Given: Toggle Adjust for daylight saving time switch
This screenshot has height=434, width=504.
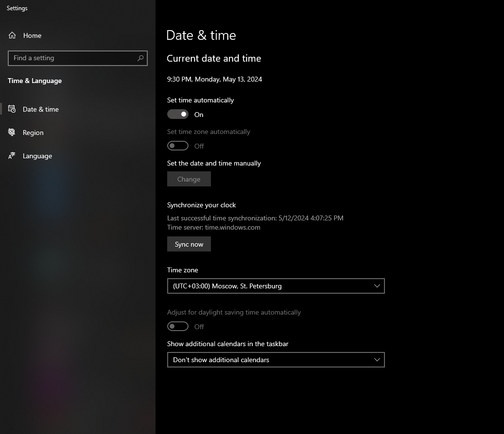Looking at the screenshot, I should click(178, 327).
